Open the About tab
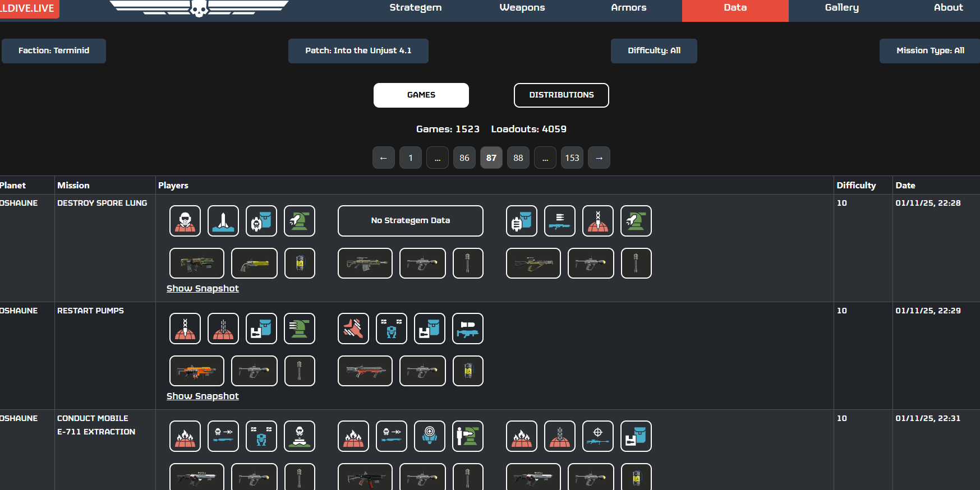Image resolution: width=980 pixels, height=490 pixels. pyautogui.click(x=949, y=8)
